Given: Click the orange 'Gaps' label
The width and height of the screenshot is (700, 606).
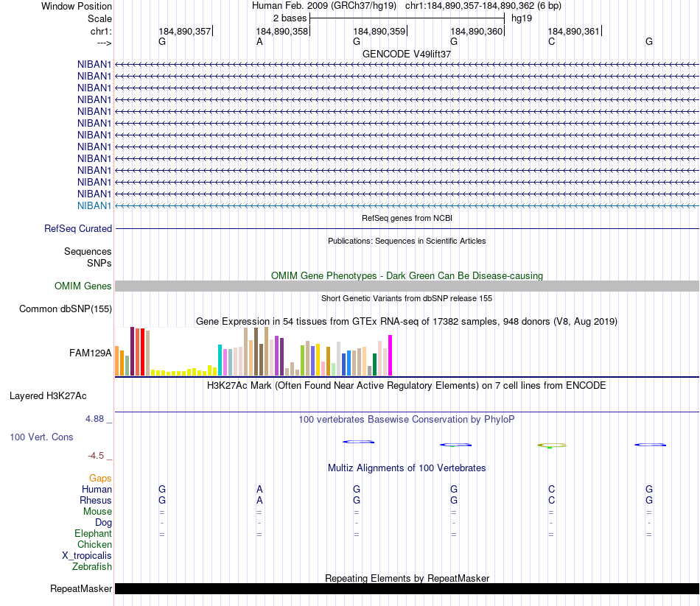Looking at the screenshot, I should (x=100, y=479).
